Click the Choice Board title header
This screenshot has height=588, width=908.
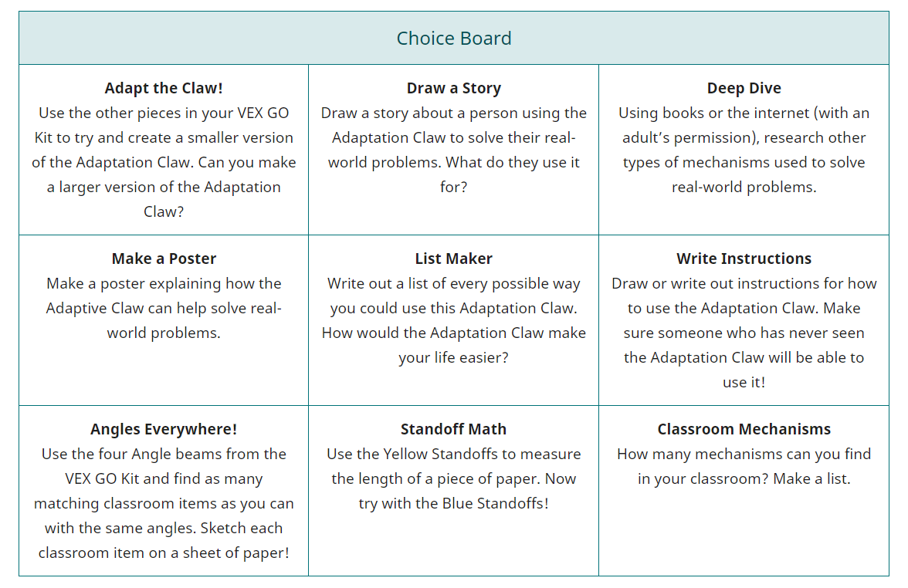coord(454,39)
